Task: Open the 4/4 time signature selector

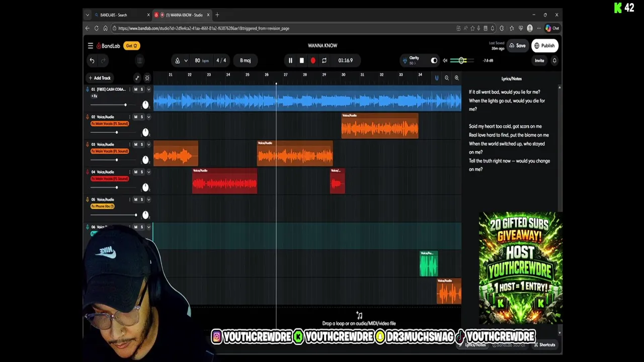Action: 221,60
